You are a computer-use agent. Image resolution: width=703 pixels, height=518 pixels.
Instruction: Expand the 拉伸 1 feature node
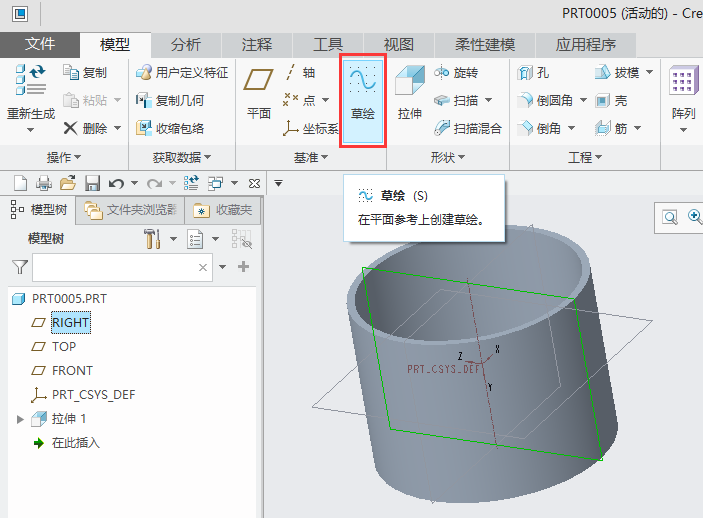[20, 419]
